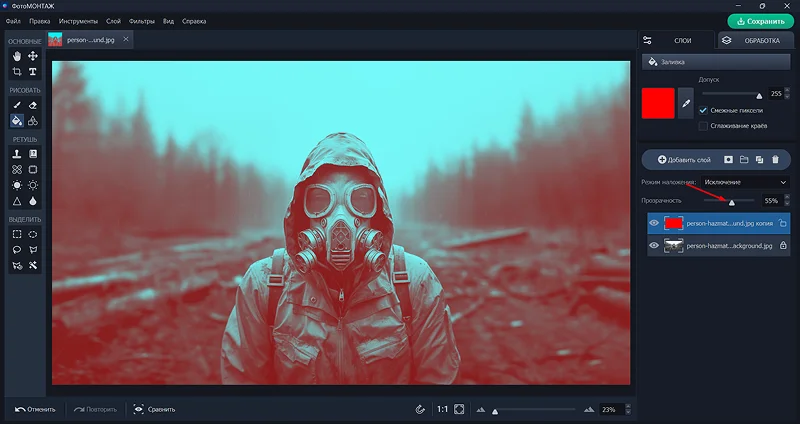This screenshot has width=800, height=424.
Task: Toggle the Смежные пиксели checkbox
Action: click(703, 110)
